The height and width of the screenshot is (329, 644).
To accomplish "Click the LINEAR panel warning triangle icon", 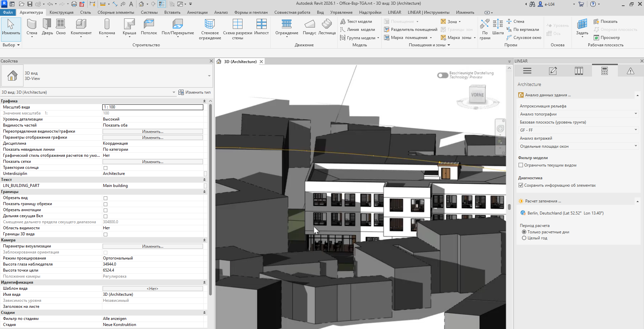I will click(x=630, y=71).
